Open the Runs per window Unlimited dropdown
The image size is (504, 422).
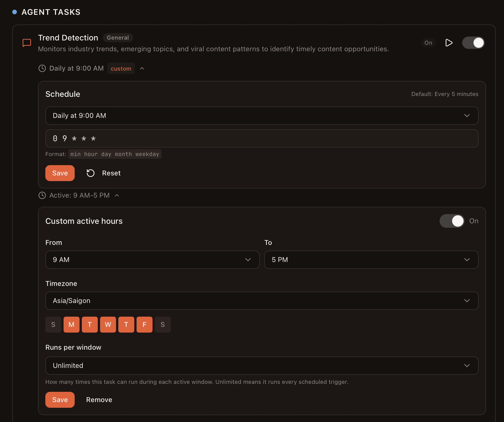coord(262,366)
